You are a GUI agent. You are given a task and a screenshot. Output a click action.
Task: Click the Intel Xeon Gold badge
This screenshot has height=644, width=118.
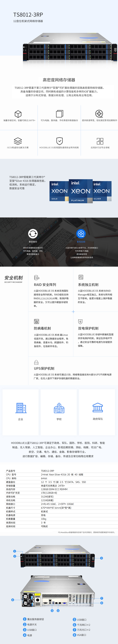(x=59, y=191)
